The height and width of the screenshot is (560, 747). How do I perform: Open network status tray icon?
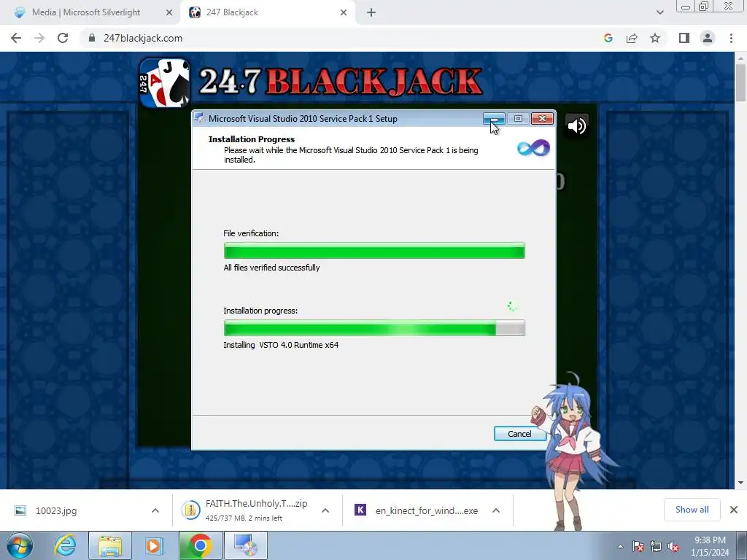point(656,546)
